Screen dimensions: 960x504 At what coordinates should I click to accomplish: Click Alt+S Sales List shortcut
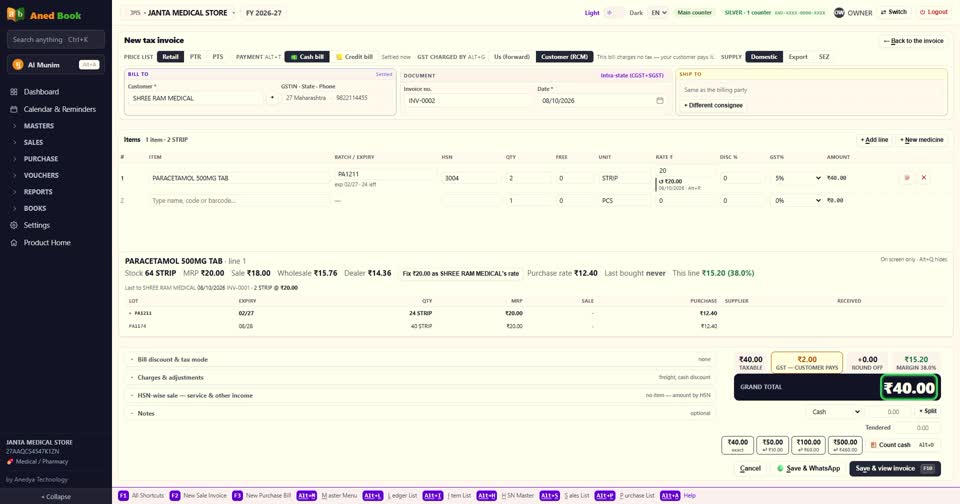pos(564,495)
